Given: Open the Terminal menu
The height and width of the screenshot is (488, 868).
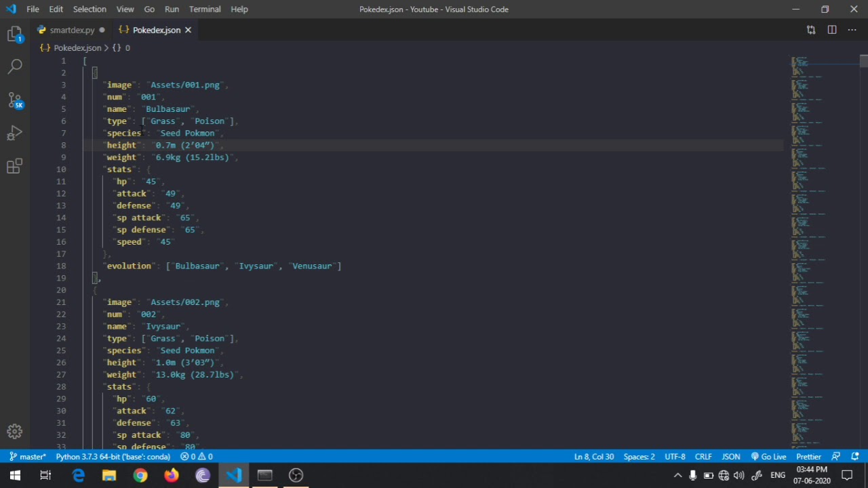Looking at the screenshot, I should [205, 9].
